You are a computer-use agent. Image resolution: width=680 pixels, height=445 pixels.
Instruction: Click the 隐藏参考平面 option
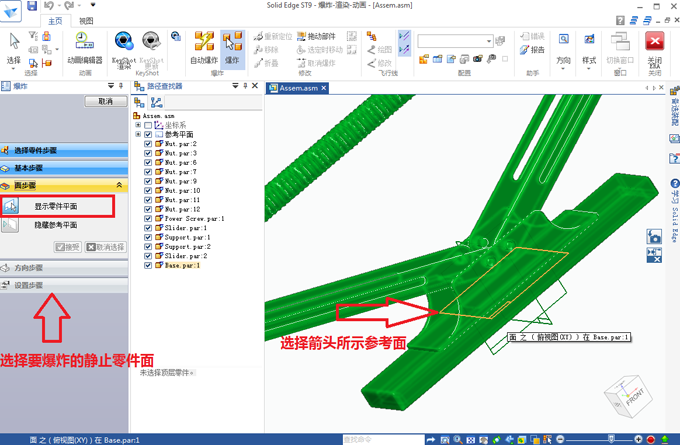point(58,226)
